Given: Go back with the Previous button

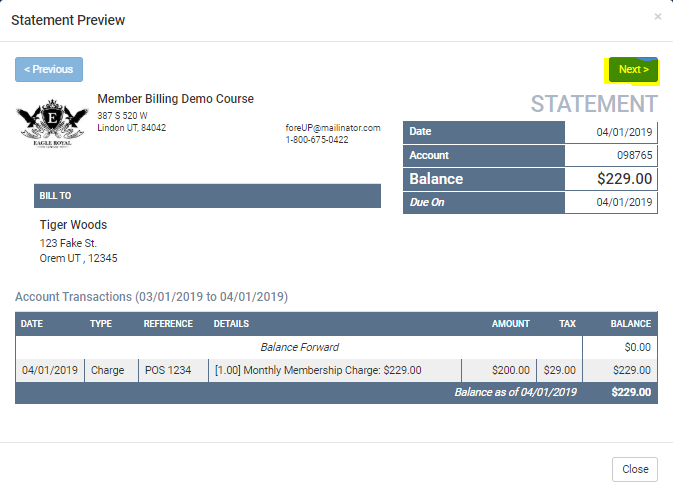Looking at the screenshot, I should (49, 70).
